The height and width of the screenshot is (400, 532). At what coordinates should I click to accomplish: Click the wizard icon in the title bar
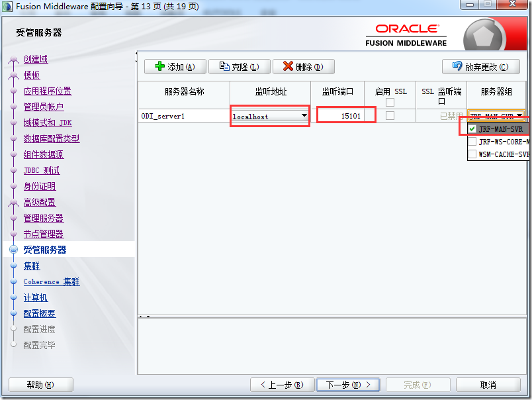point(7,7)
